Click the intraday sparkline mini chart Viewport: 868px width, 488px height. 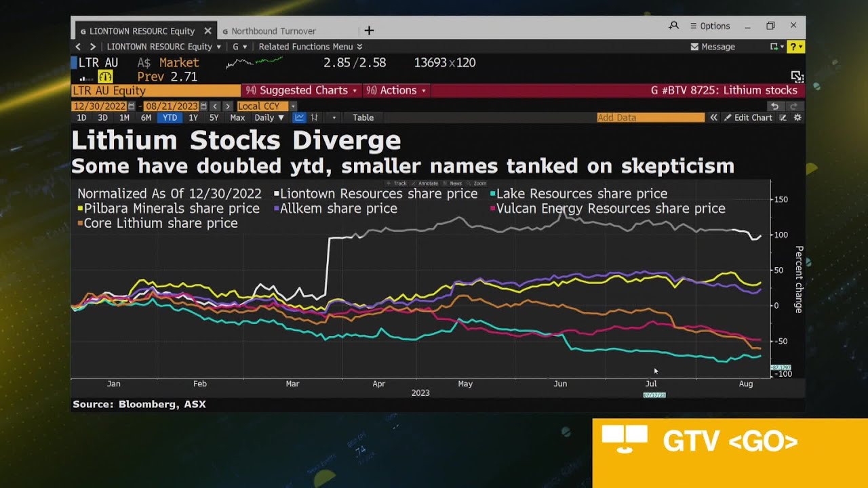[254, 63]
